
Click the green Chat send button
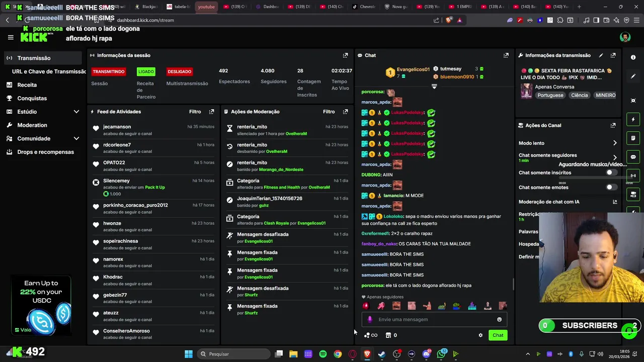(498, 335)
